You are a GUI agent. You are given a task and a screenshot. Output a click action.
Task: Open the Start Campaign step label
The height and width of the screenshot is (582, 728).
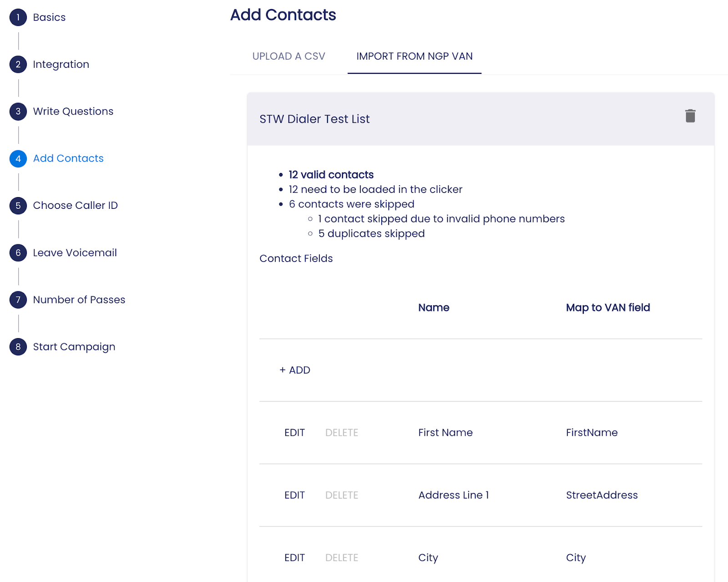point(74,347)
